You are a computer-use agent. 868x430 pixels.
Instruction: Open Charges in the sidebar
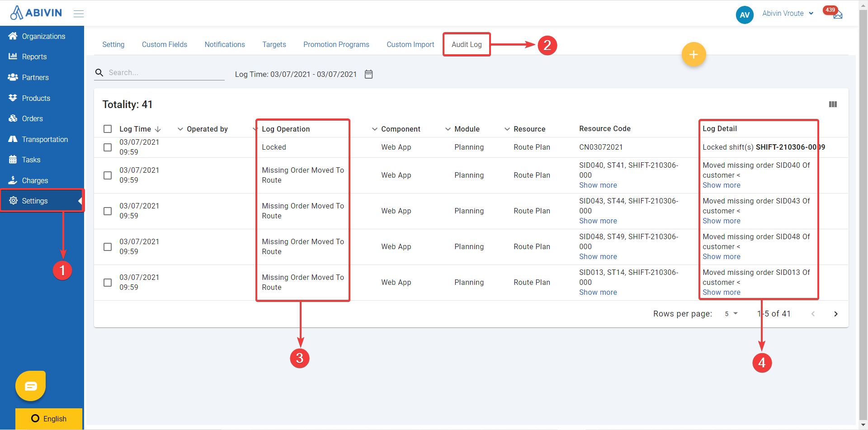coord(42,180)
